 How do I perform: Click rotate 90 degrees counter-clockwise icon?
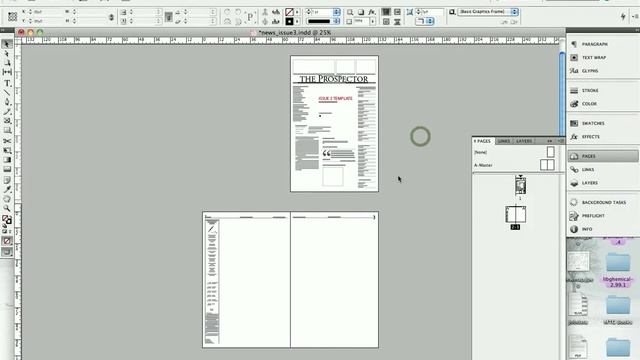click(x=238, y=12)
